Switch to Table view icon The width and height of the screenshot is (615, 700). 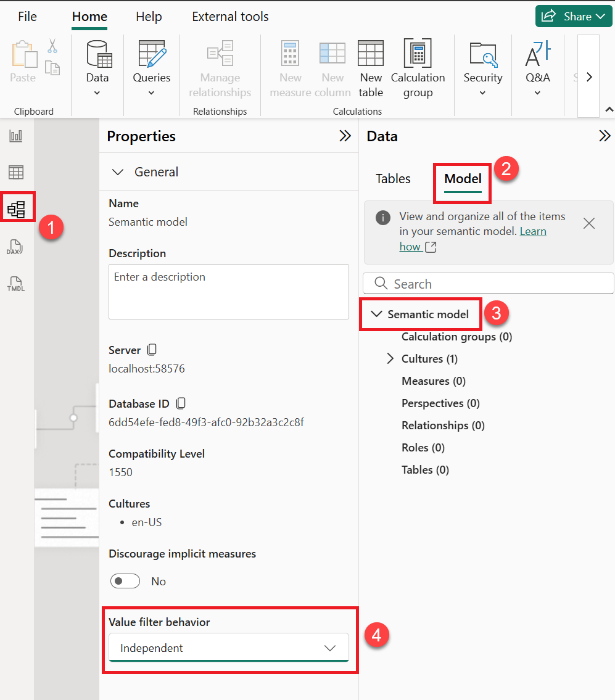[x=15, y=172]
